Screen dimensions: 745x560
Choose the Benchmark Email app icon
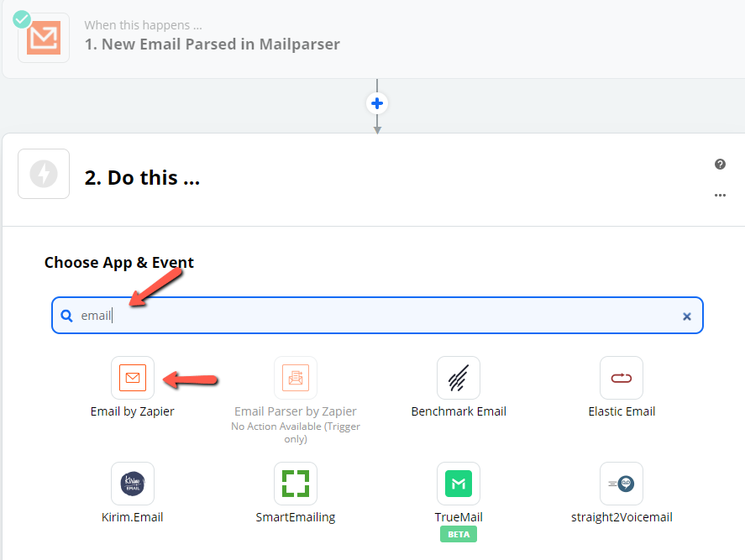(x=459, y=378)
